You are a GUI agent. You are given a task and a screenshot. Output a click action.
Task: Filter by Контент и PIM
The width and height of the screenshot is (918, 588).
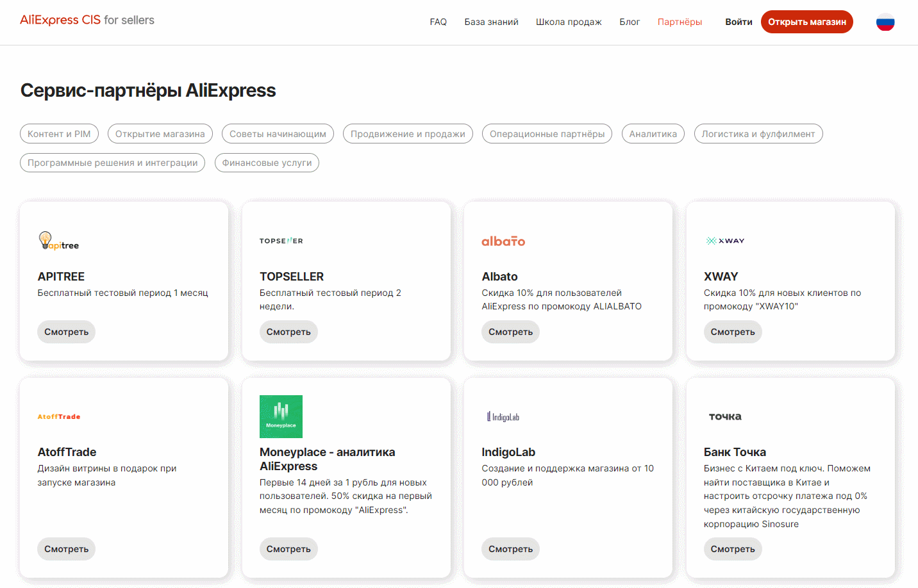pyautogui.click(x=59, y=134)
